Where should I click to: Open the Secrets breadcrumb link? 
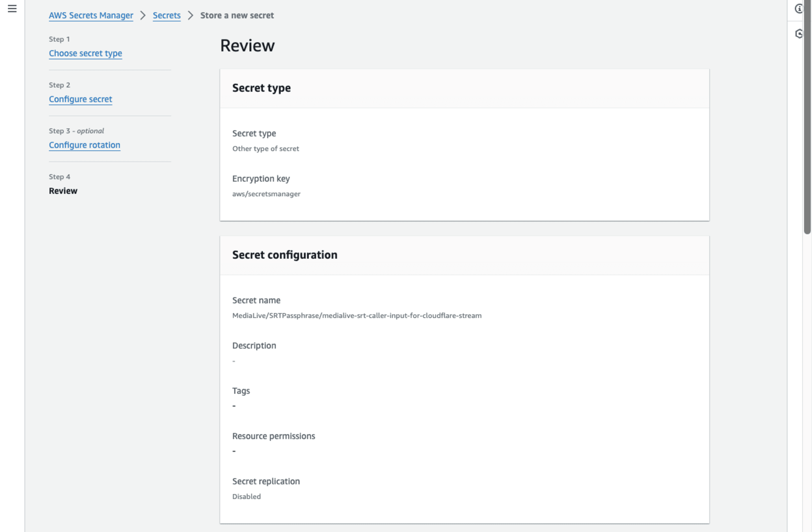point(166,15)
